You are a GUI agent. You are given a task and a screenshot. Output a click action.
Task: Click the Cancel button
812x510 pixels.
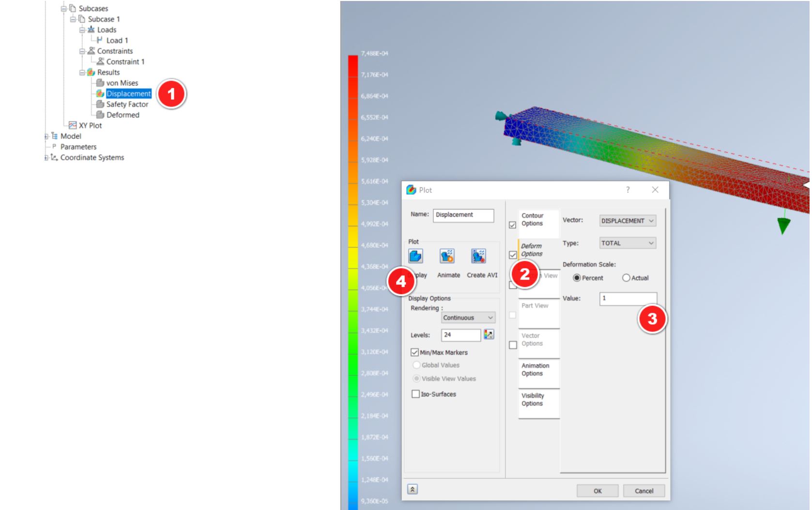[644, 491]
